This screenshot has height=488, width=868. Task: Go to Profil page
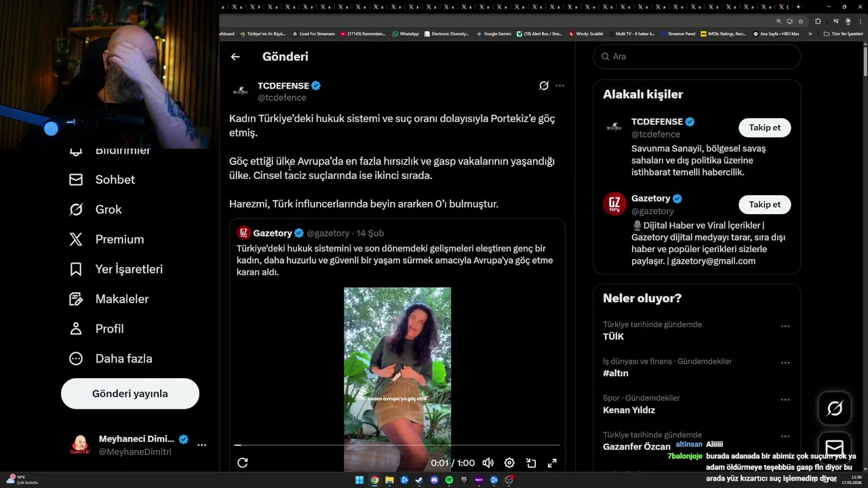point(96,329)
